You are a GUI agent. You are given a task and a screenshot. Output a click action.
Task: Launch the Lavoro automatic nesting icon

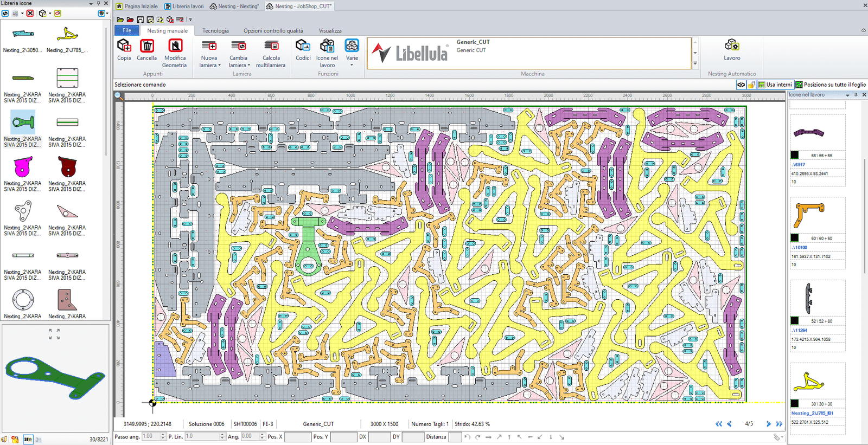[731, 46]
